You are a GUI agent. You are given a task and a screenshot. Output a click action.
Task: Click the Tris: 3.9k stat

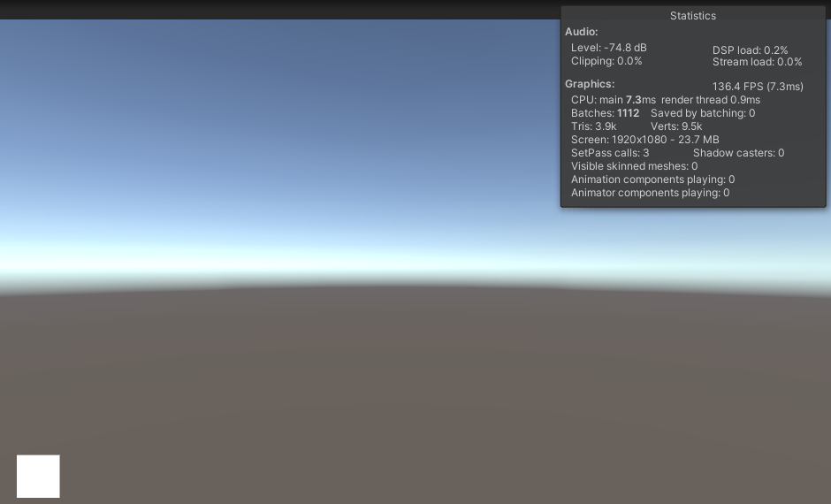[x=593, y=126]
